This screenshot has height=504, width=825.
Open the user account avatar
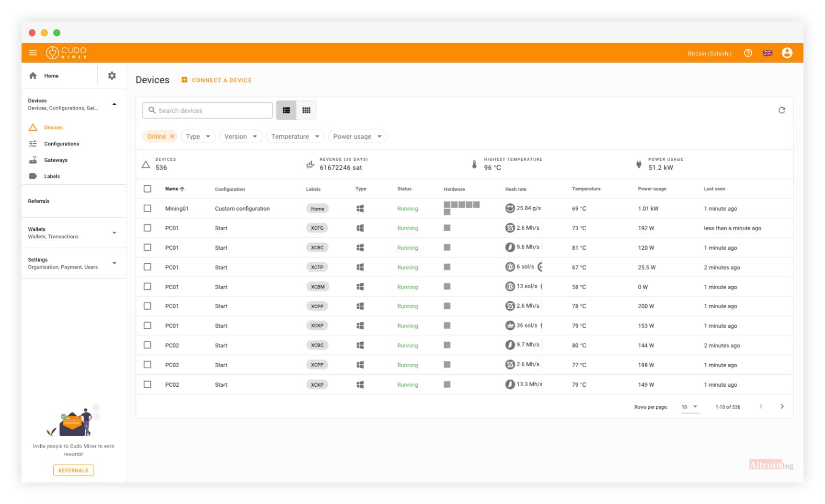pyautogui.click(x=787, y=53)
